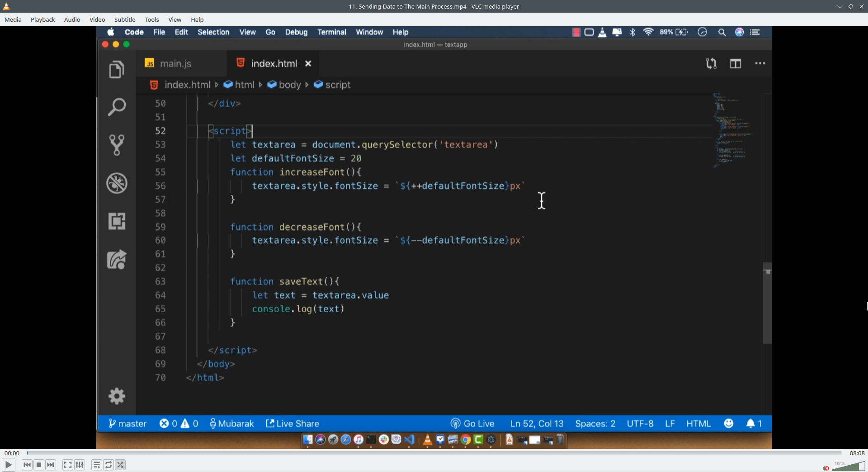Screen dimensions: 868x472
Task: Open the VLC Tools menu
Action: click(x=152, y=19)
